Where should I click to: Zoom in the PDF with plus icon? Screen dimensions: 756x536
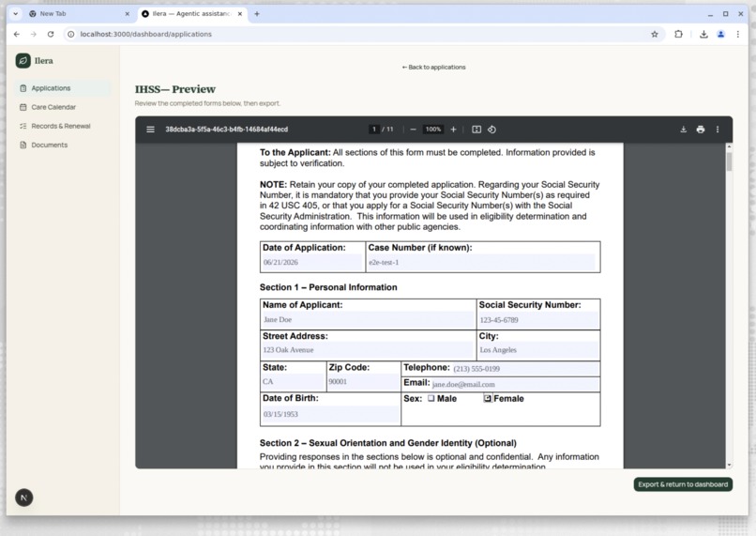(x=453, y=130)
